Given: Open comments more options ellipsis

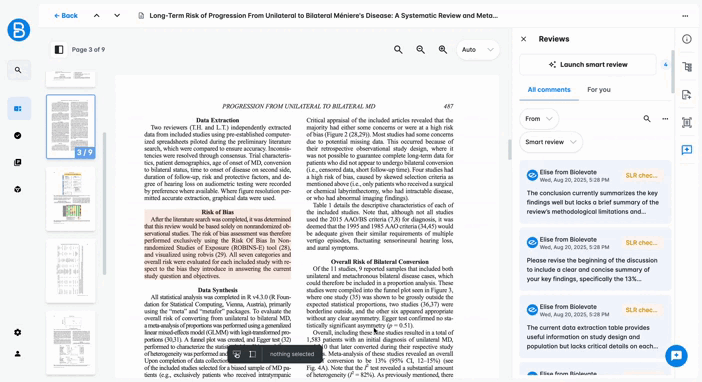Looking at the screenshot, I should coord(665,119).
